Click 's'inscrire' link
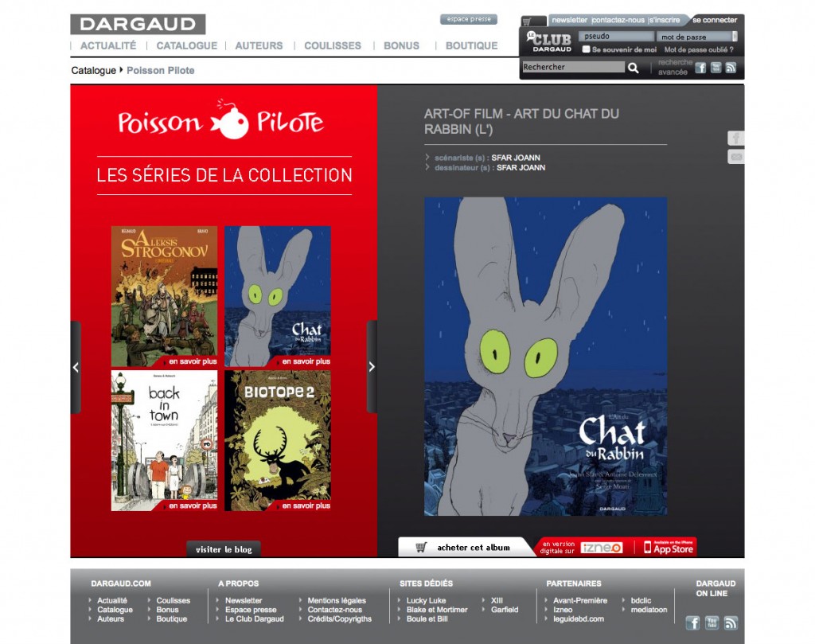Viewport: 815px width, 644px height. [665, 20]
